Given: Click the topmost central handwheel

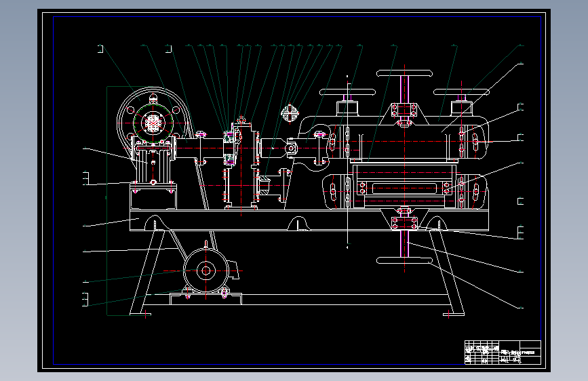Looking at the screenshot, I should coord(404,73).
